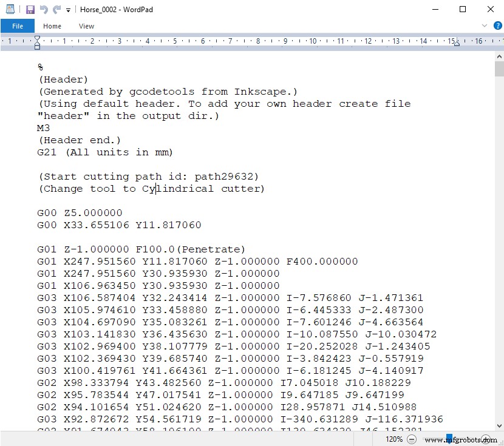Click the scrollbar's up arrow

(499, 56)
